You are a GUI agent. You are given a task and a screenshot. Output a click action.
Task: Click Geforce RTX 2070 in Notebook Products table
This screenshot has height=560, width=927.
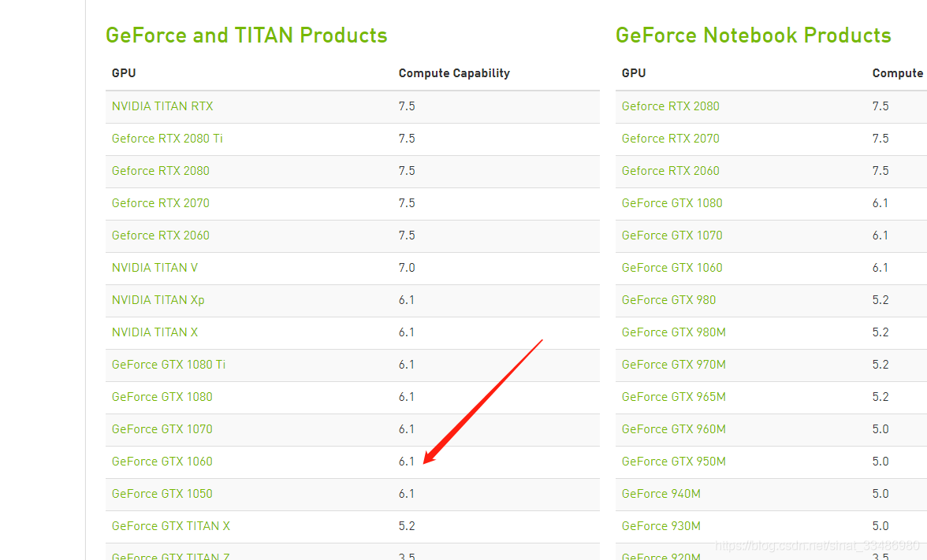tap(670, 139)
